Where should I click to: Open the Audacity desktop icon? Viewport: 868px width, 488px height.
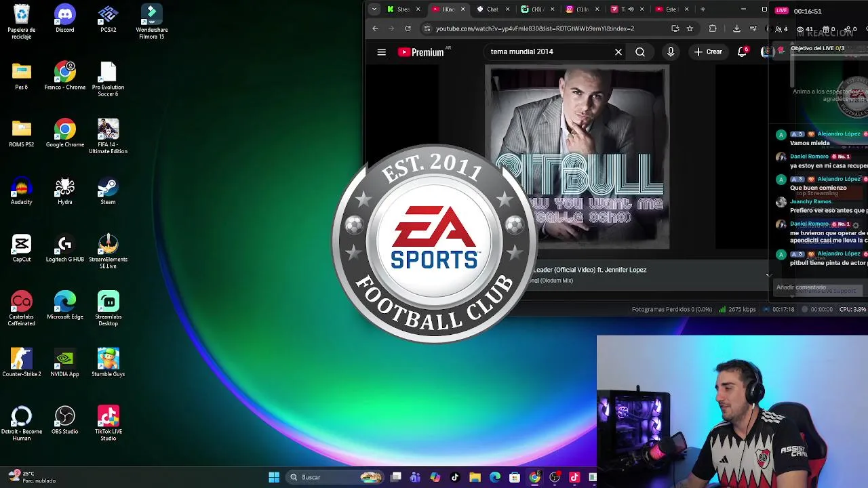[21, 191]
